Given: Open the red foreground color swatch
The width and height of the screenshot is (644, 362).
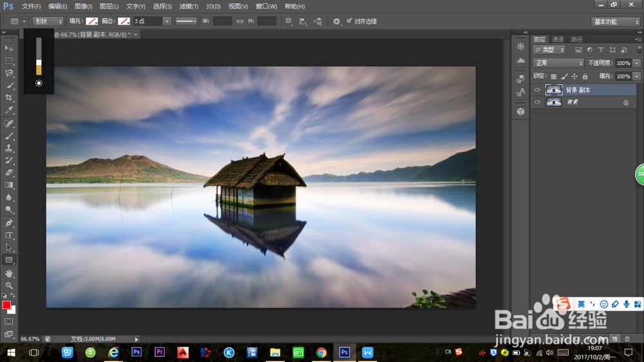Looking at the screenshot, I should click(6, 305).
